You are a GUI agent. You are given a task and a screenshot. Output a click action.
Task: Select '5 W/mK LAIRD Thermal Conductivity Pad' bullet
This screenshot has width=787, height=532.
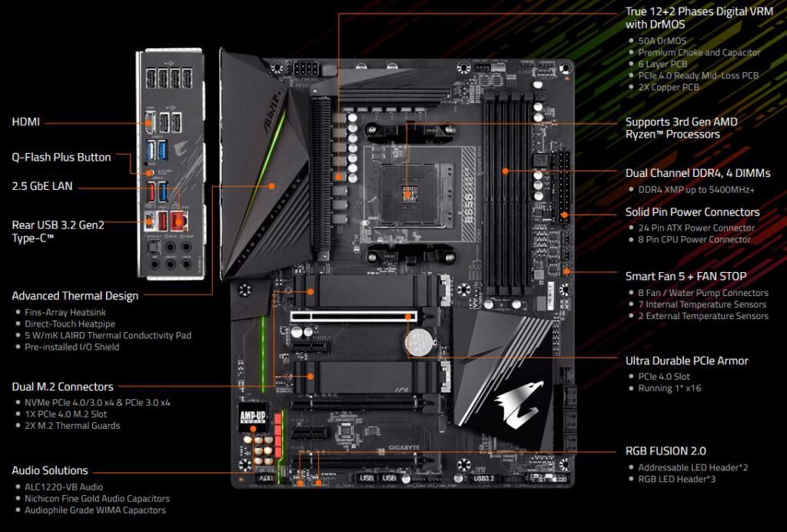(x=108, y=335)
